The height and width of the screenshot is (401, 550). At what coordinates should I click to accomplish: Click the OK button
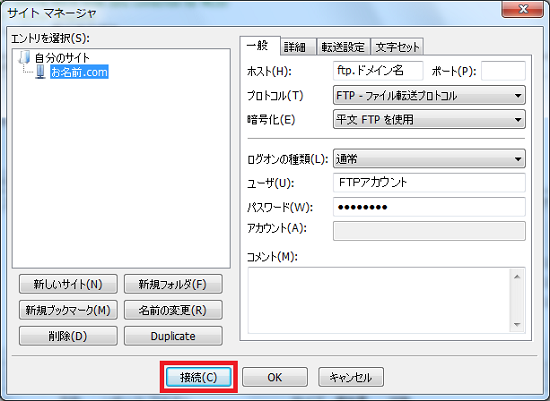tap(275, 377)
